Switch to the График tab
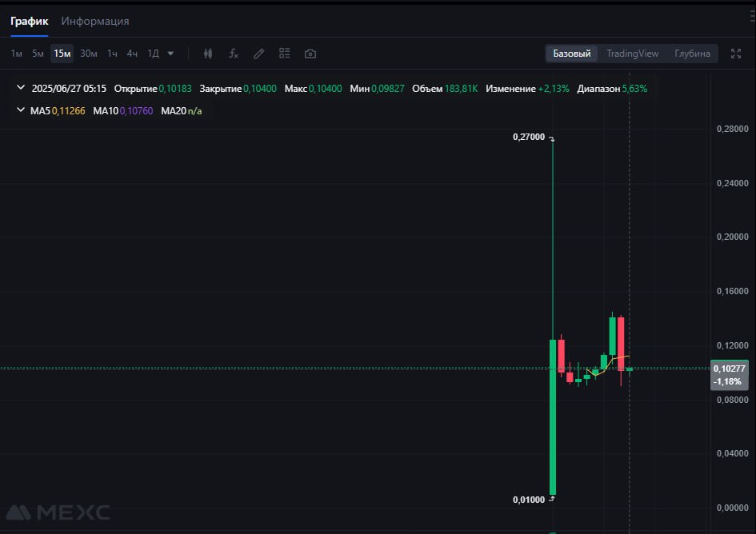 pos(30,22)
